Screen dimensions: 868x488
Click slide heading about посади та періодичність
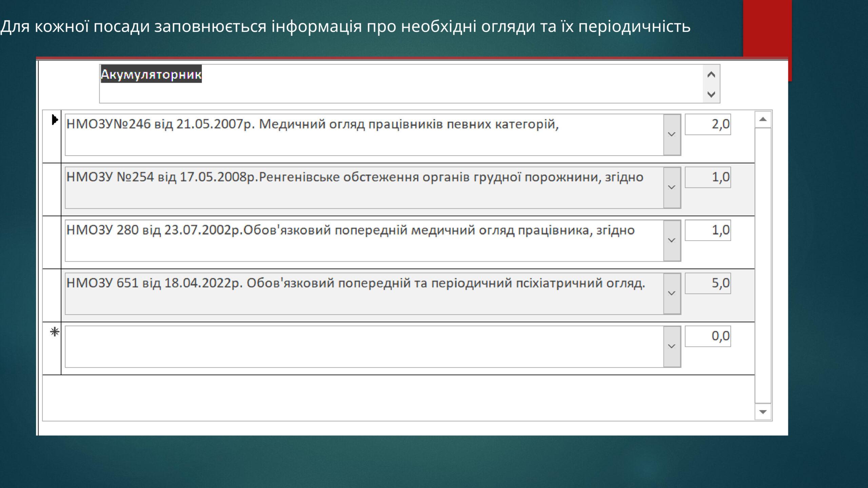[345, 26]
